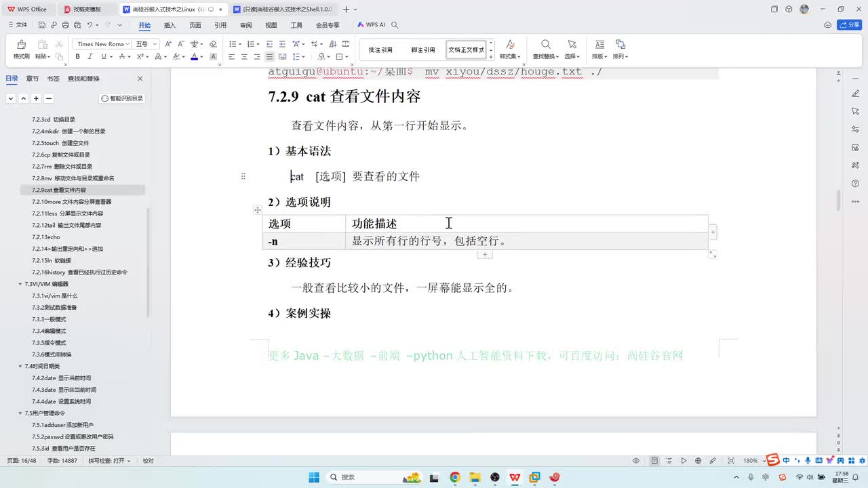868x488 pixels.
Task: Click the 排版 layout icon
Action: (x=598, y=45)
